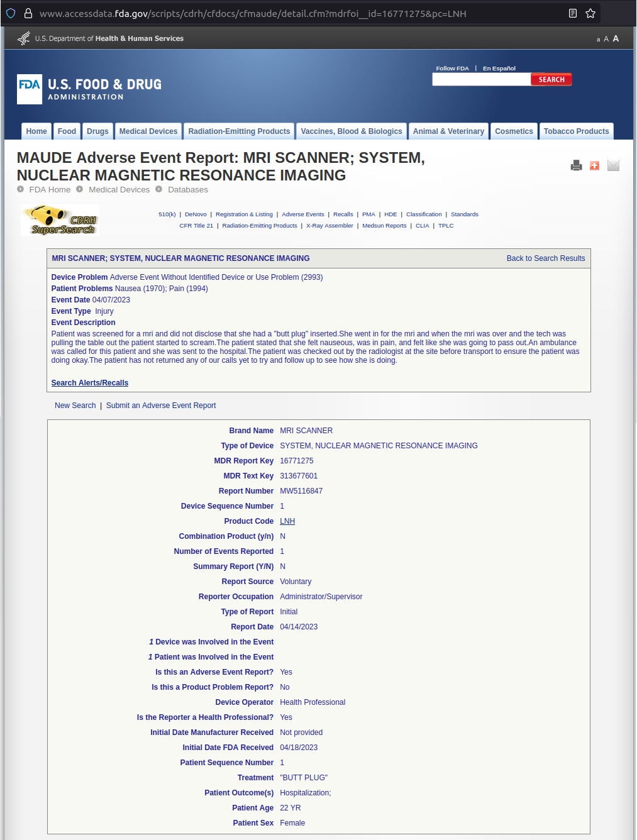Open Adverse Events link

303,214
